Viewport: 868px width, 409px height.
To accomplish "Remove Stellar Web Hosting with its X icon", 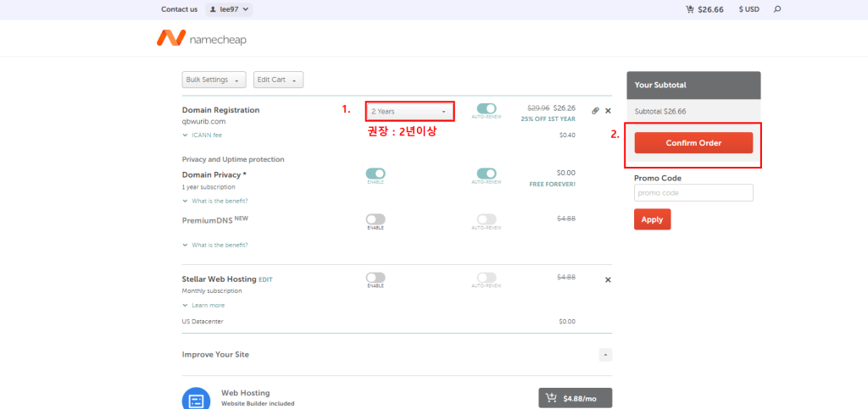I will (x=608, y=279).
